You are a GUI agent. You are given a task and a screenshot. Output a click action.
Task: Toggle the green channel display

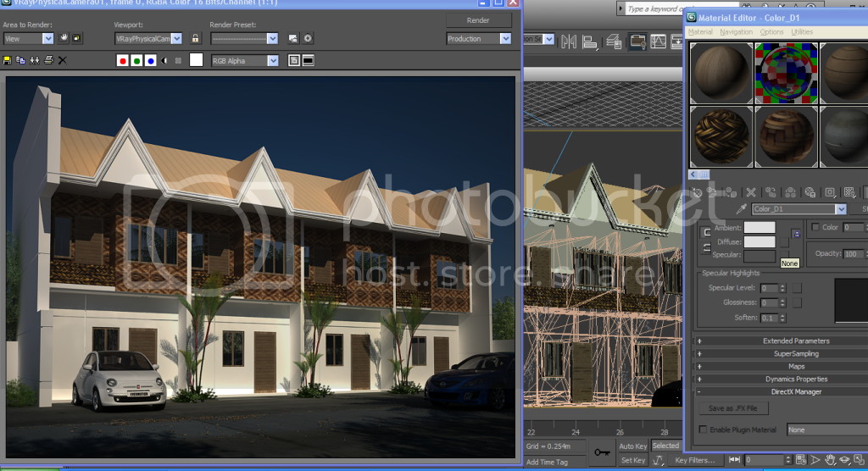coord(136,60)
